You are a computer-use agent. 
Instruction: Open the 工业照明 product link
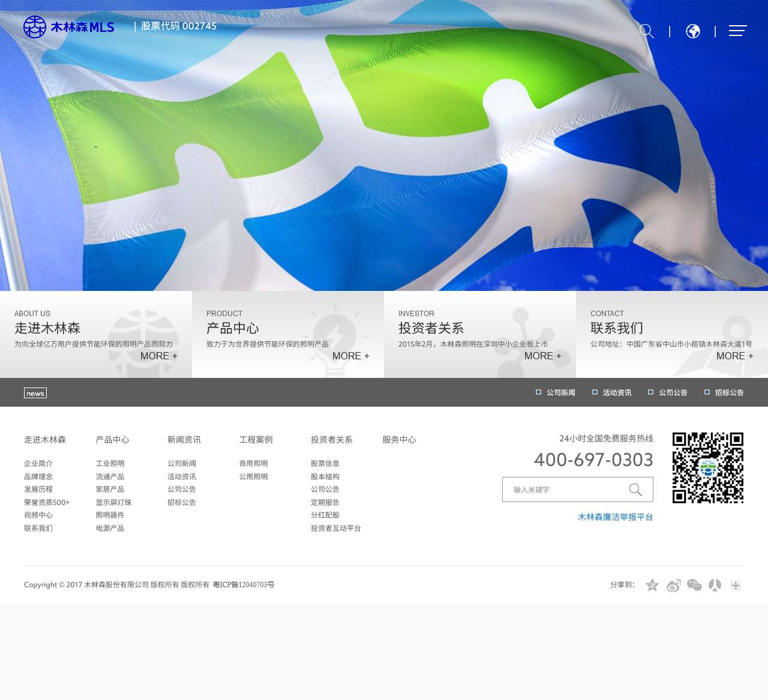point(110,464)
